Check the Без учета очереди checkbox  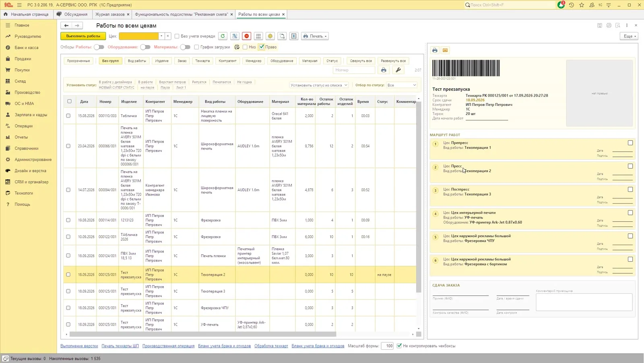pos(177,36)
